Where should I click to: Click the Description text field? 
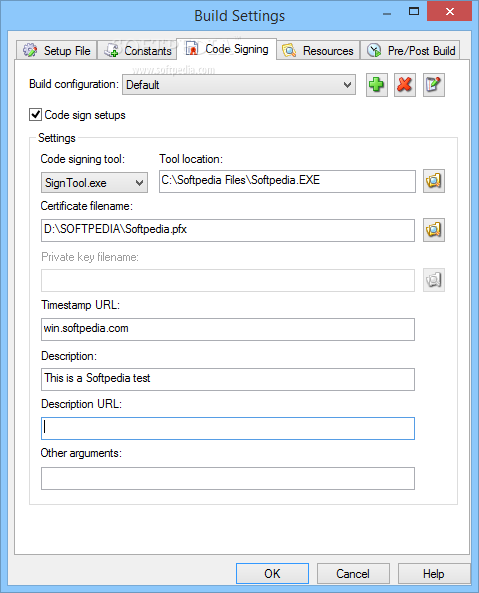click(228, 379)
